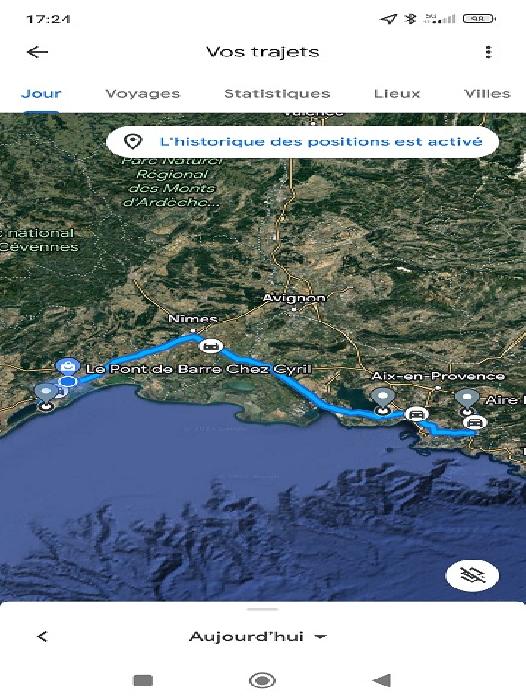Open the three-dot overflow menu
The height and width of the screenshot is (700, 526).
pyautogui.click(x=488, y=52)
